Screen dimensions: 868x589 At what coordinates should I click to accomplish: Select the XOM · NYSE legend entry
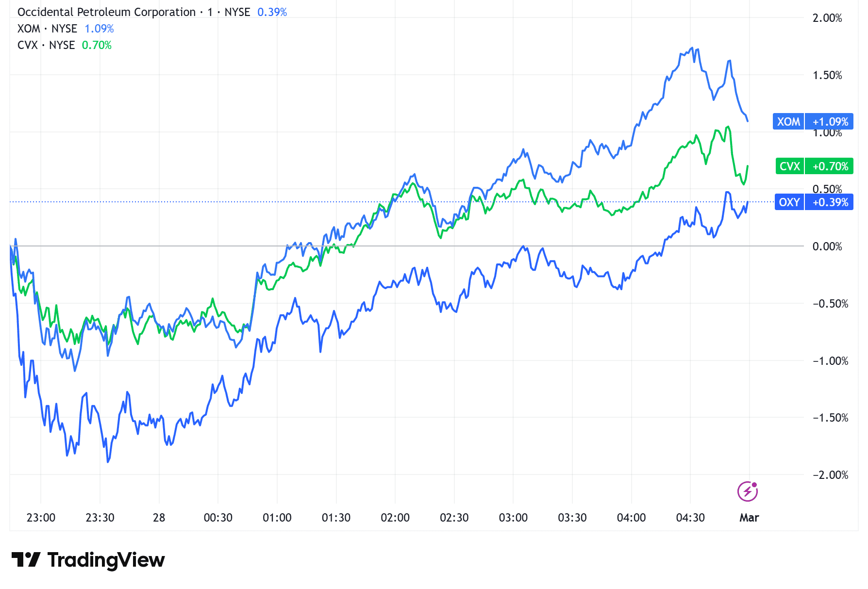click(x=47, y=29)
